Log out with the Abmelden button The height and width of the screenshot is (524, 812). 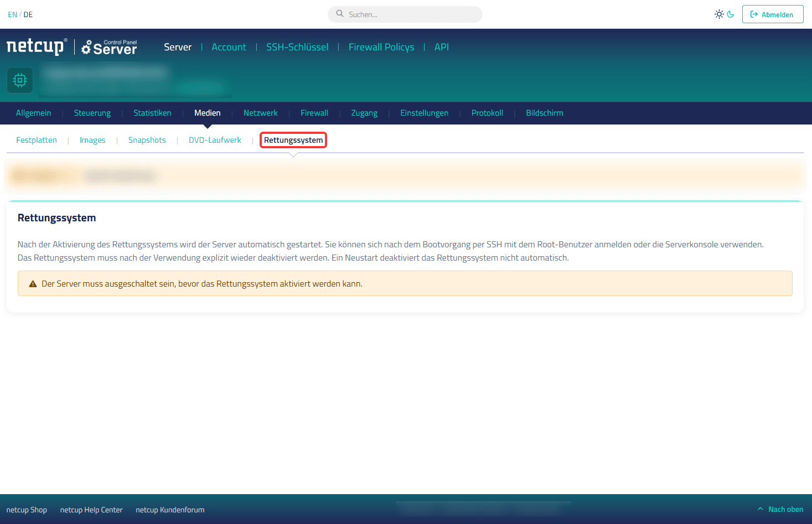(773, 14)
